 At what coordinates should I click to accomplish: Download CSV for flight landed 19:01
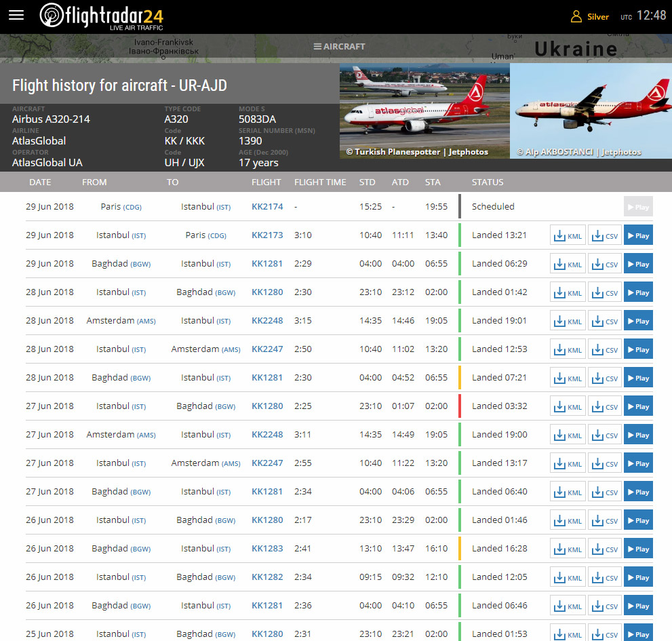pos(605,321)
